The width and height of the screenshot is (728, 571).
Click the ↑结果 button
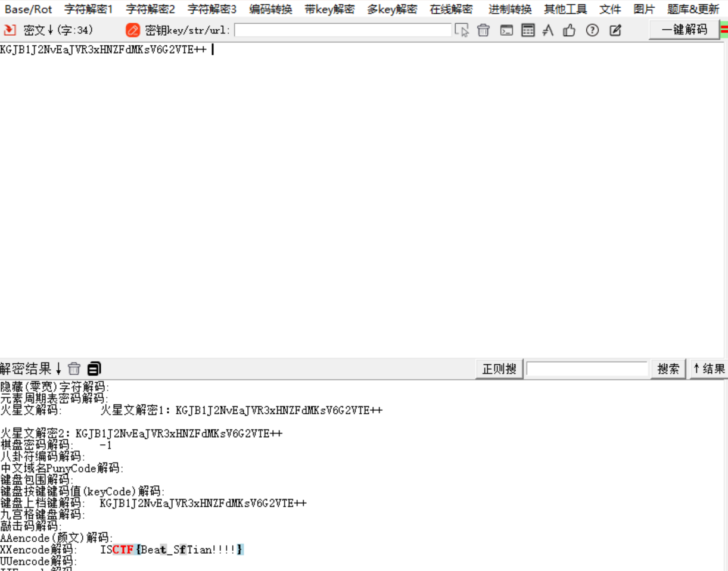pyautogui.click(x=708, y=369)
